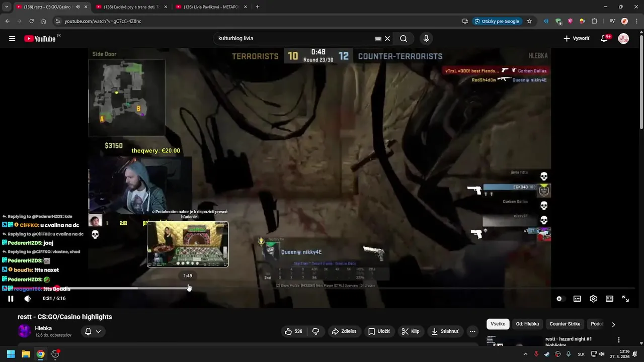The width and height of the screenshot is (644, 362).
Task: View site information icon in address bar
Action: (58, 21)
